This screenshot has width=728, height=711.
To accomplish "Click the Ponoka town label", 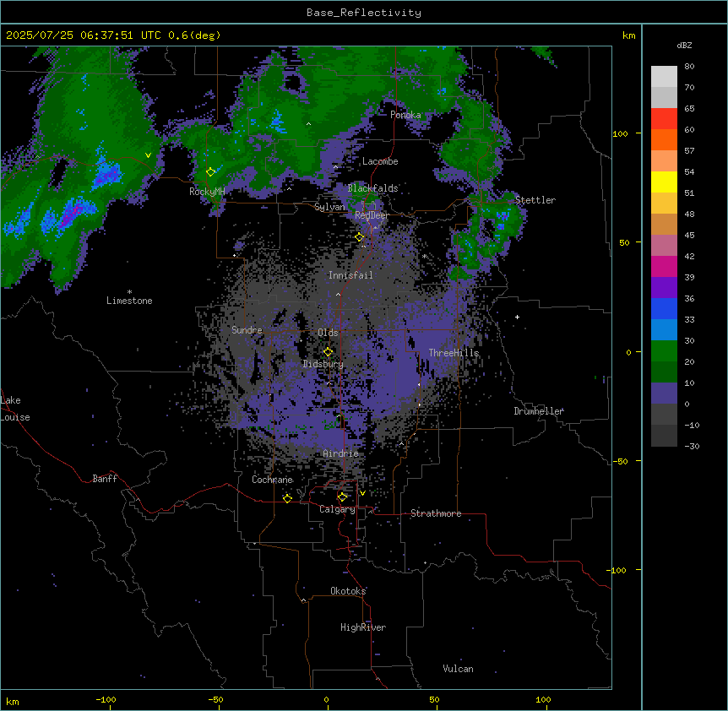I will point(405,115).
